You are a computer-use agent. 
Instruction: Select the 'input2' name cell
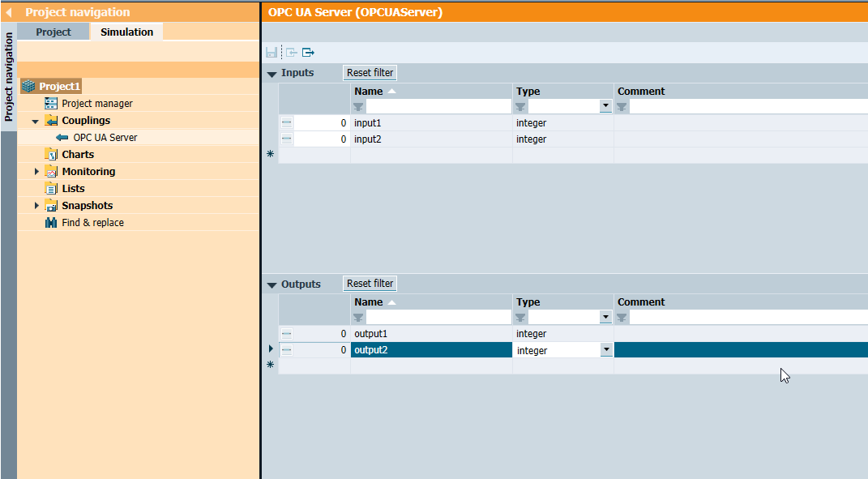pos(431,139)
